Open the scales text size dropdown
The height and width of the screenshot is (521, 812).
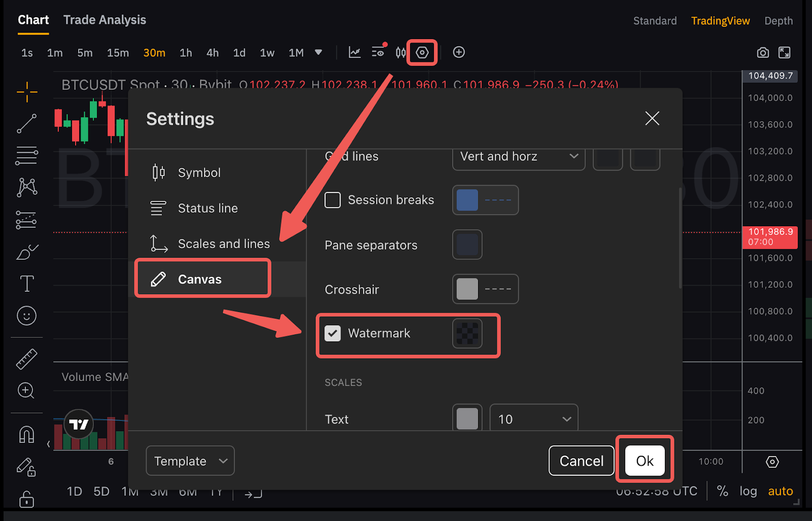(533, 419)
